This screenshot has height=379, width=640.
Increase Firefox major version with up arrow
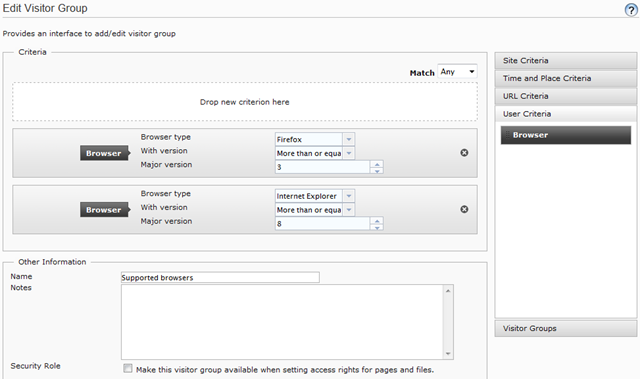pos(377,164)
